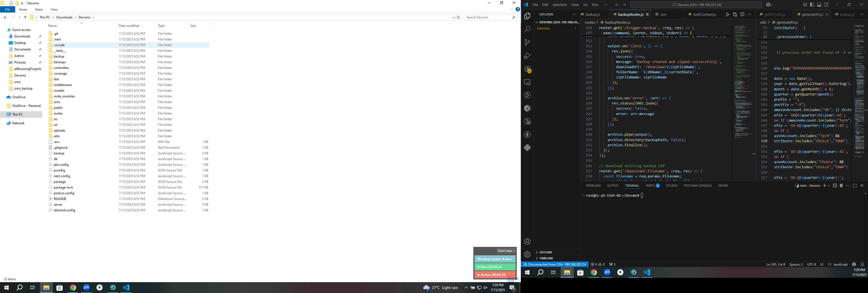Open Search in the VS Code activity bar
Viewport: 868px width, 293px height.
tap(527, 29)
